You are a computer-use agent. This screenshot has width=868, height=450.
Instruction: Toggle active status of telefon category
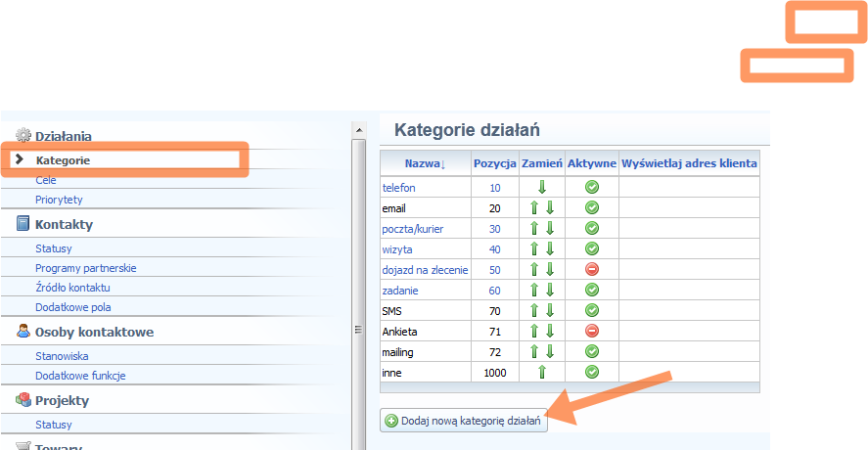[592, 188]
